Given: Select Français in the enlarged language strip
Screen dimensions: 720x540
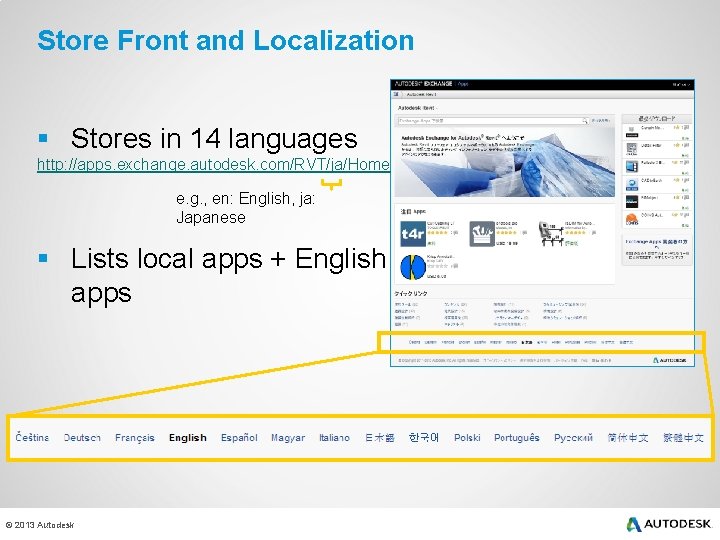Looking at the screenshot, I should coord(135,438).
